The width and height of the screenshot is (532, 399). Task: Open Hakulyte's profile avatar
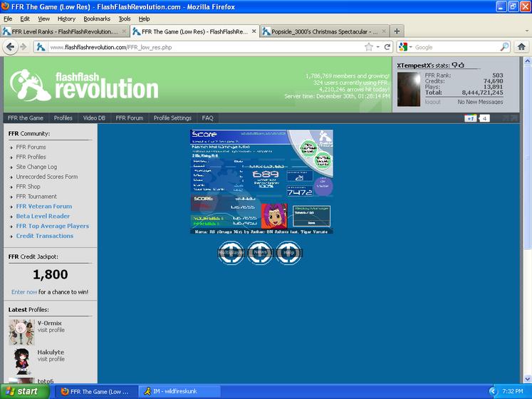(x=21, y=361)
